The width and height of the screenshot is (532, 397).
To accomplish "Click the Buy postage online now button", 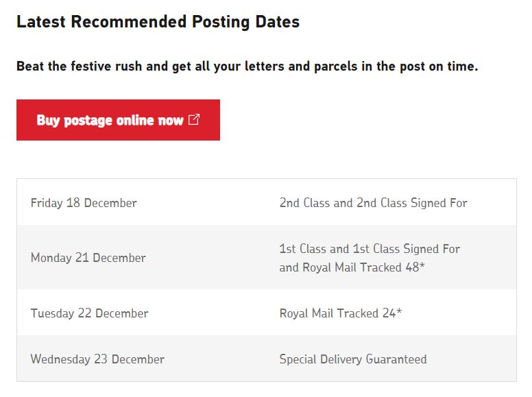I will [x=118, y=120].
